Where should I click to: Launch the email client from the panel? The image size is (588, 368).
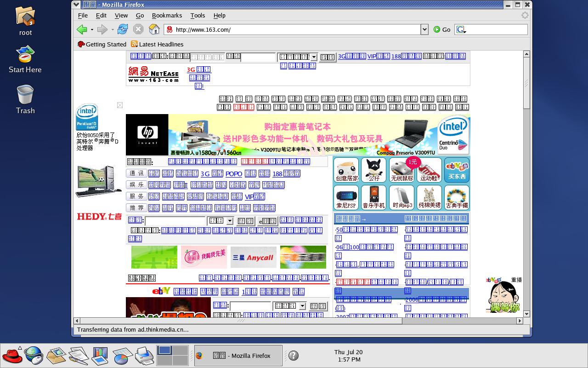(x=56, y=355)
